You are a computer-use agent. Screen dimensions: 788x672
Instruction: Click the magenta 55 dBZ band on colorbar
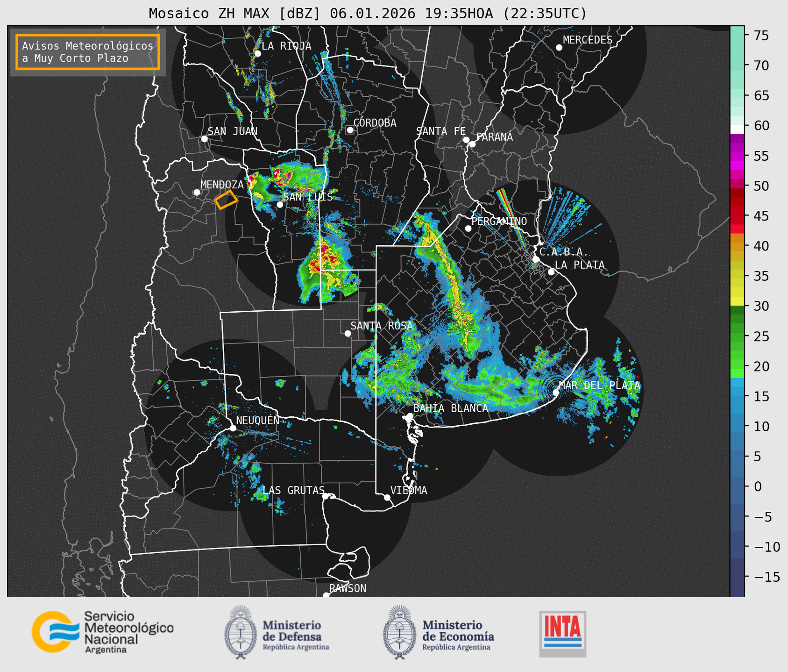click(737, 156)
